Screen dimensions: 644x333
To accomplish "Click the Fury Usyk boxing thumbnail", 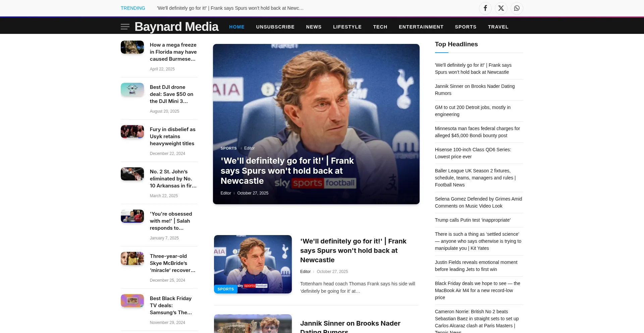I will (x=132, y=132).
